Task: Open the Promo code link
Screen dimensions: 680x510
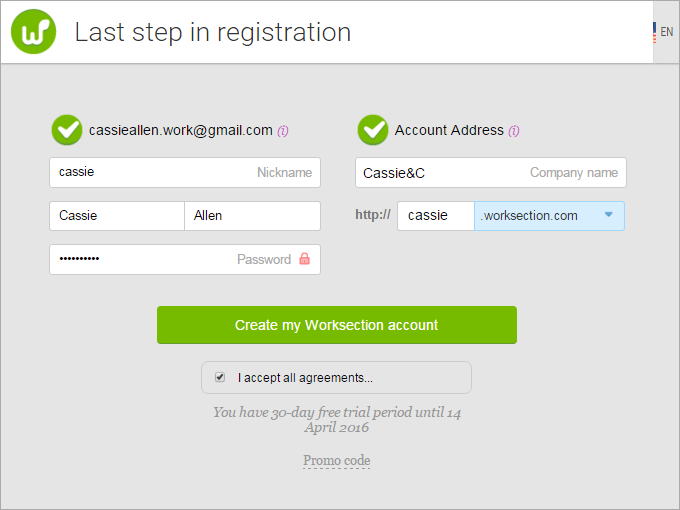Action: tap(337, 460)
